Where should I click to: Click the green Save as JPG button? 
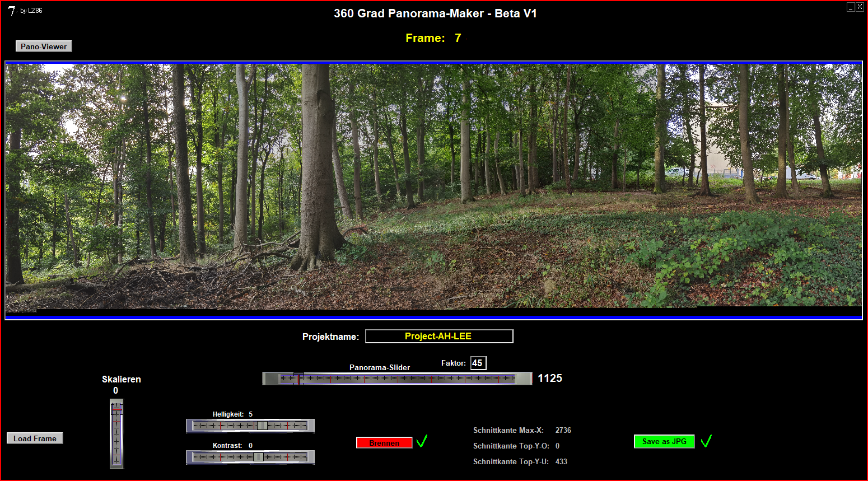coord(664,442)
